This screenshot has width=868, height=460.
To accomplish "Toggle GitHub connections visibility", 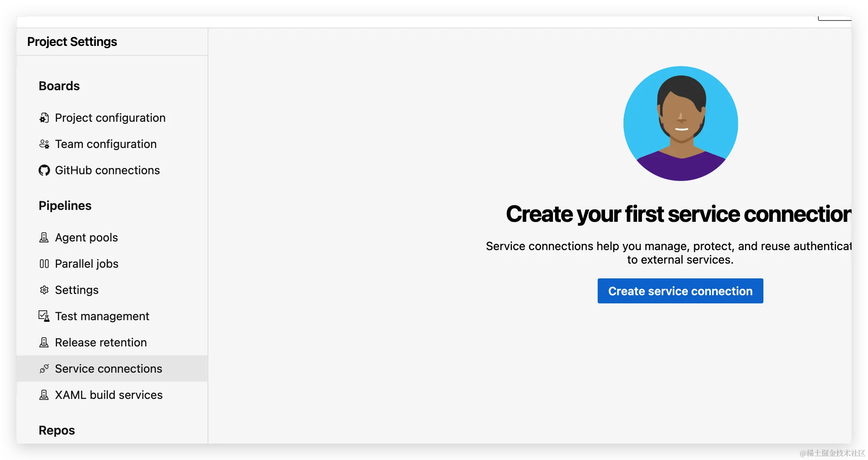I will pyautogui.click(x=107, y=170).
